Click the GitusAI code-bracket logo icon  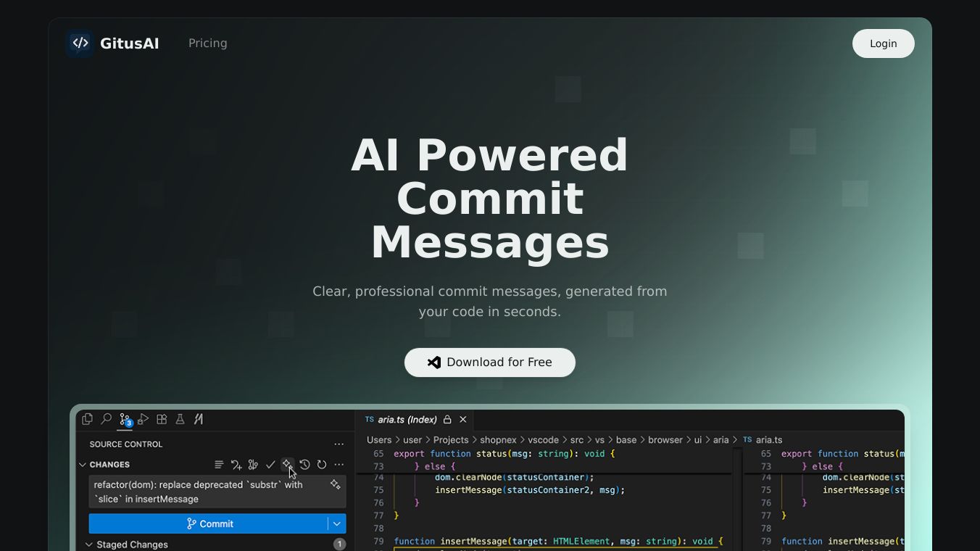click(x=80, y=43)
